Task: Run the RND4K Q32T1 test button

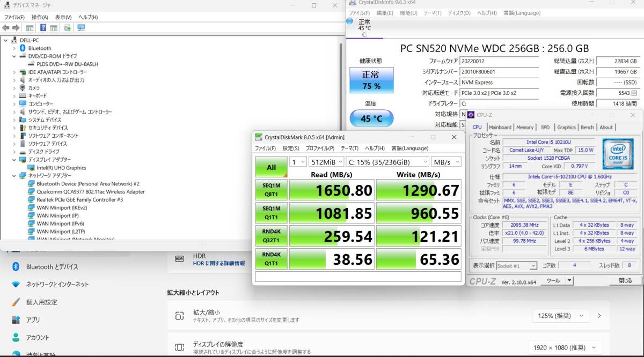Action: (272, 236)
